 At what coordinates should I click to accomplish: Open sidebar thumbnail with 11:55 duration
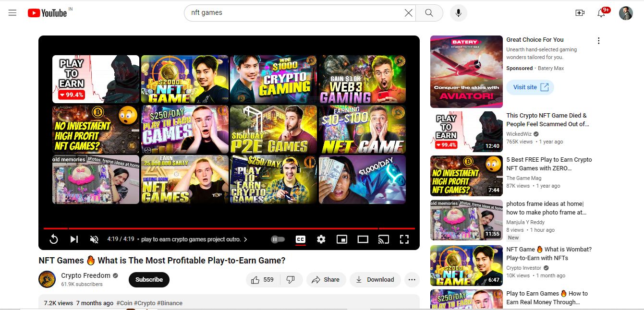[x=466, y=220]
